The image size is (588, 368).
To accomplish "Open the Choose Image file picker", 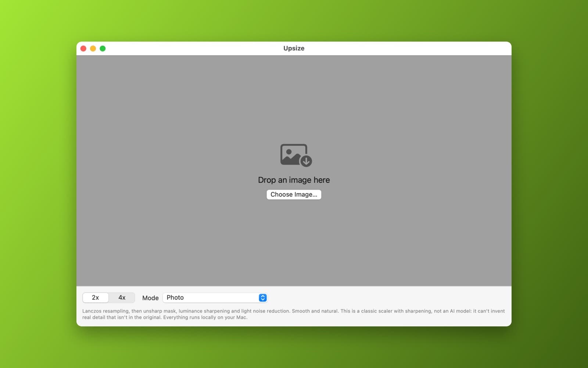I will pos(294,195).
